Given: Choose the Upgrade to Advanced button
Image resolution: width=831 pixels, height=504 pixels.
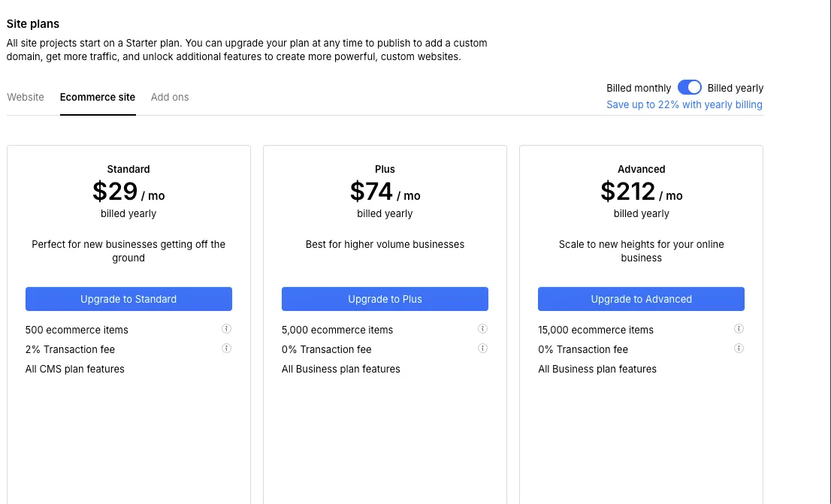Looking at the screenshot, I should point(641,299).
